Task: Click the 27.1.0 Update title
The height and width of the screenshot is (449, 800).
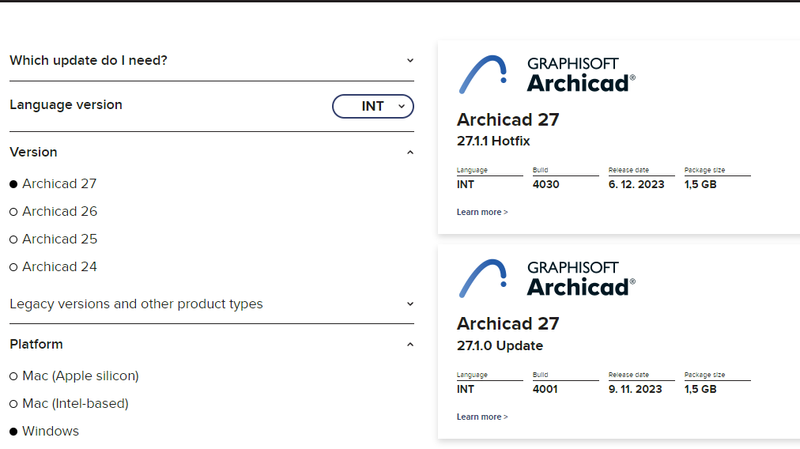Action: pos(500,346)
